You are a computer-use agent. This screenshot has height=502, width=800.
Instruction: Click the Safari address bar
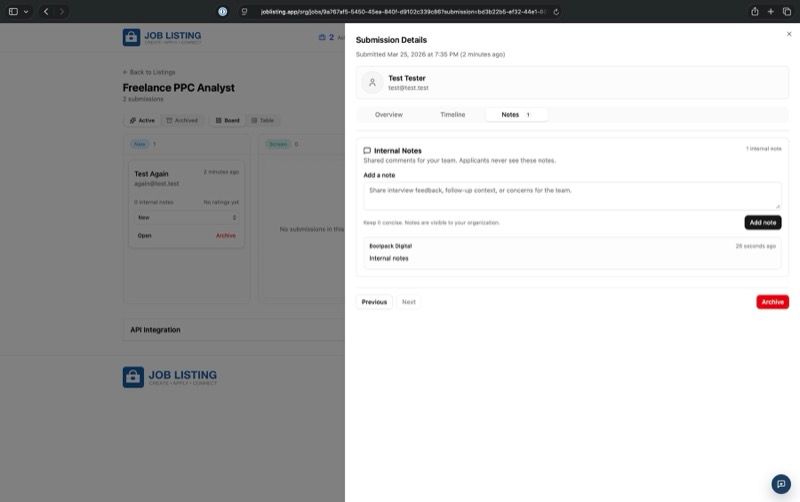[x=400, y=12]
